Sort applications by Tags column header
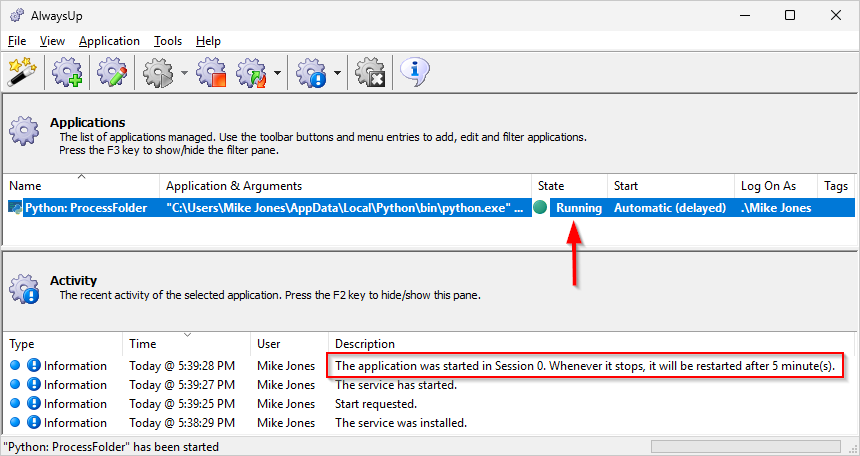The height and width of the screenshot is (456, 860). click(x=836, y=186)
